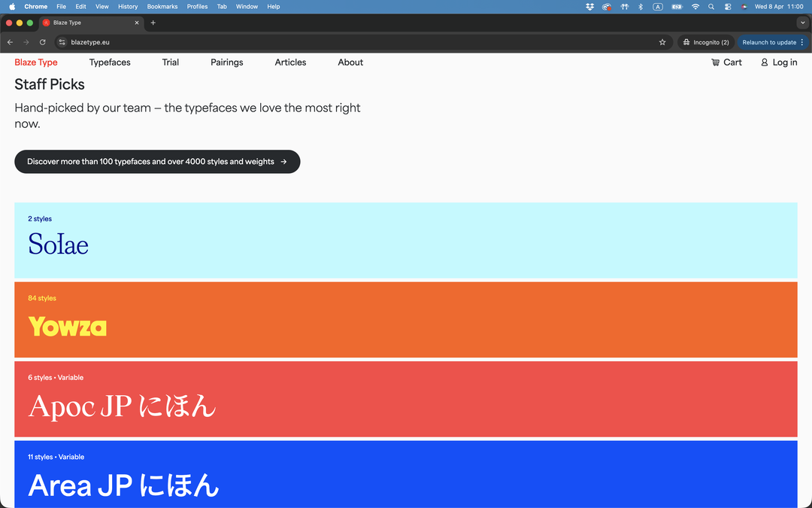Open site information icon in address bar

[x=62, y=42]
